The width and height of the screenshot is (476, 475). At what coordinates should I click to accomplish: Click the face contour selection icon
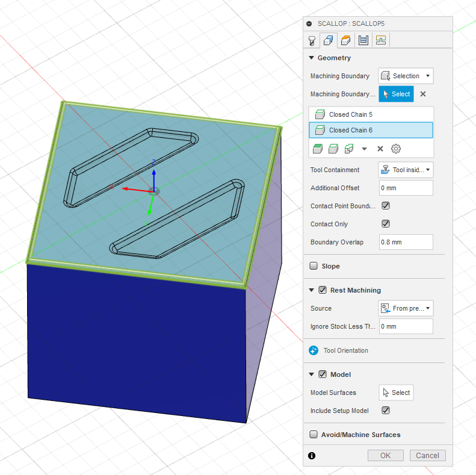click(x=318, y=149)
